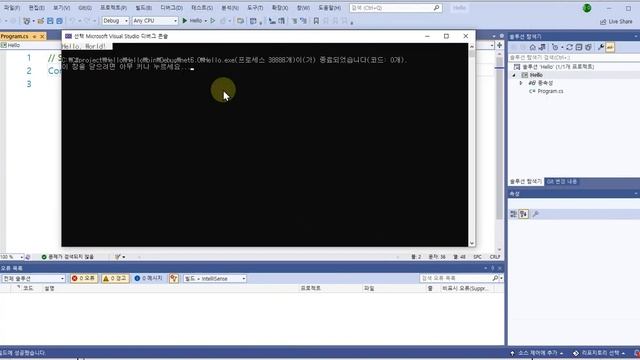Click Categorized view icon in Properties panel
The width and height of the screenshot is (640, 360).
coord(513,214)
